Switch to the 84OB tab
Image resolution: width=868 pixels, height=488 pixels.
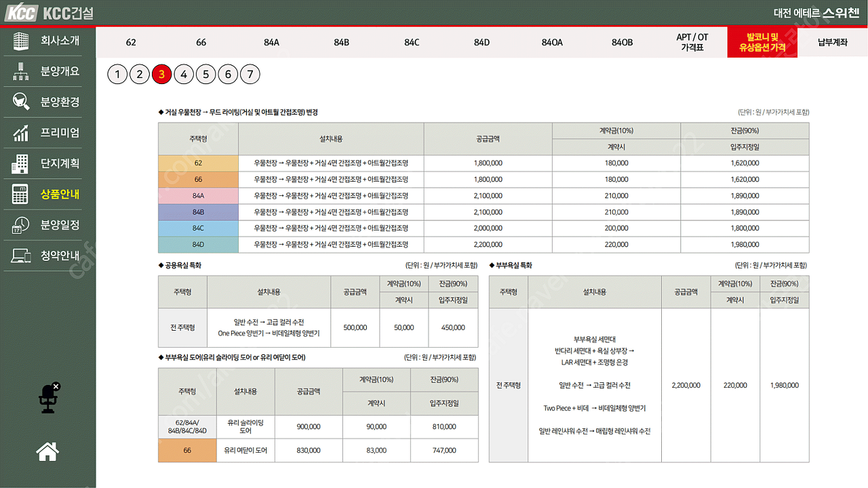(622, 42)
